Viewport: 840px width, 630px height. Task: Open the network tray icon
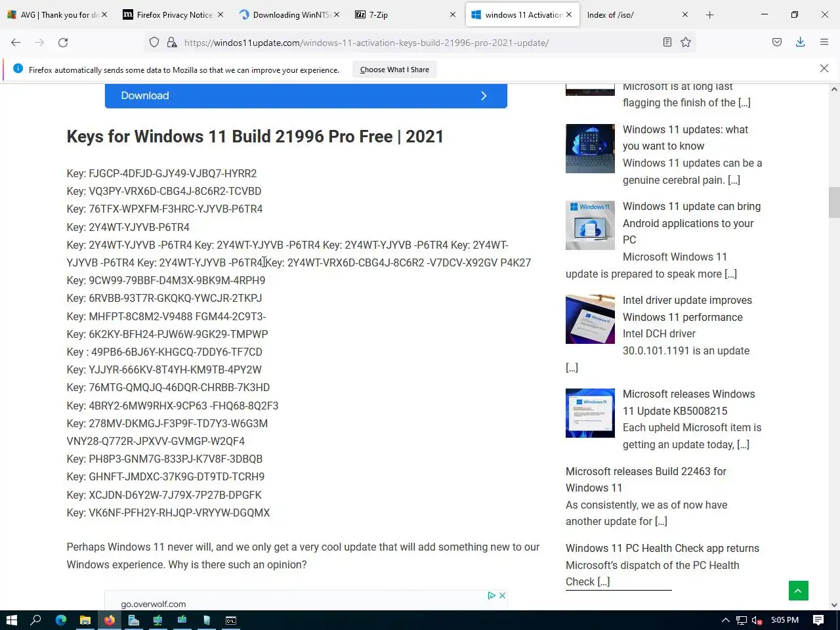coord(742,620)
